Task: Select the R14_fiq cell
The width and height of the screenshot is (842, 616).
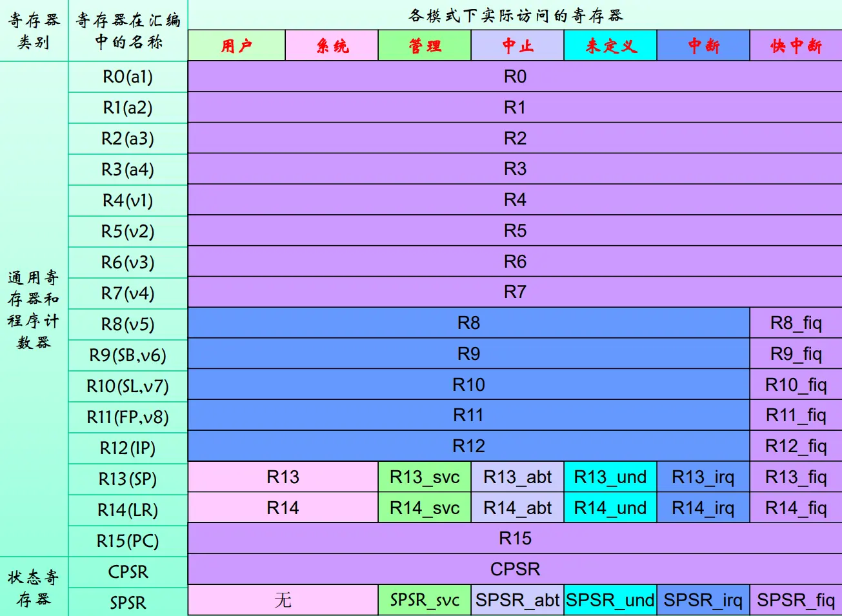Action: click(x=796, y=508)
